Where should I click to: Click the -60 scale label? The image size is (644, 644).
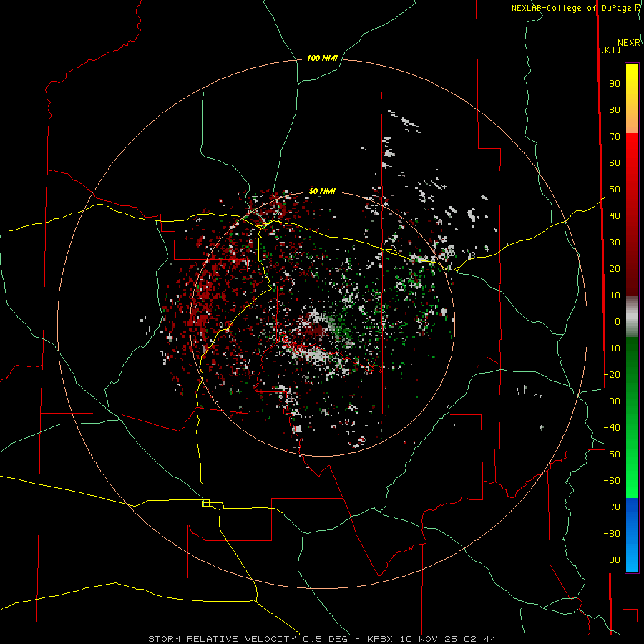(612, 481)
